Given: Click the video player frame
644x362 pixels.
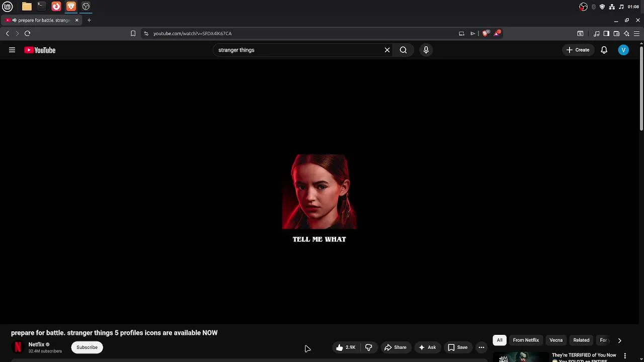Looking at the screenshot, I should [x=319, y=192].
